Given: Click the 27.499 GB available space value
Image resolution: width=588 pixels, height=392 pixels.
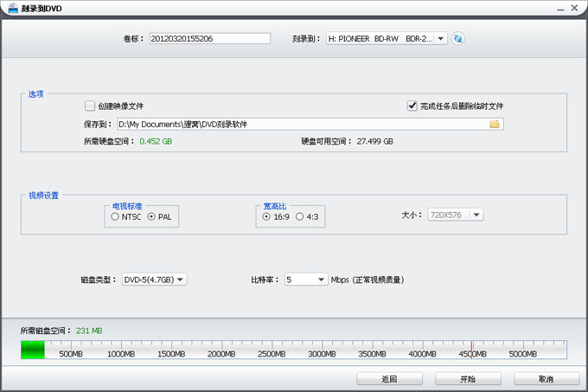Looking at the screenshot, I should pos(375,141).
